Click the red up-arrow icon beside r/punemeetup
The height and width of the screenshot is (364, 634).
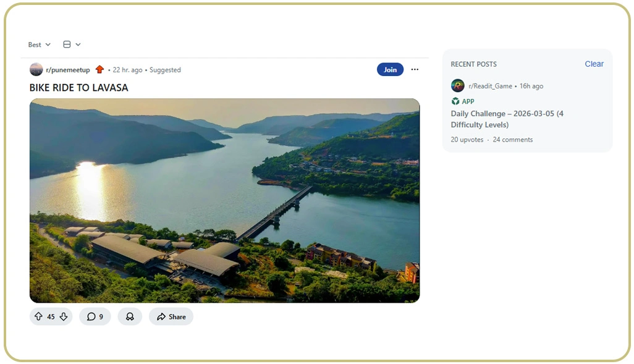[99, 70]
